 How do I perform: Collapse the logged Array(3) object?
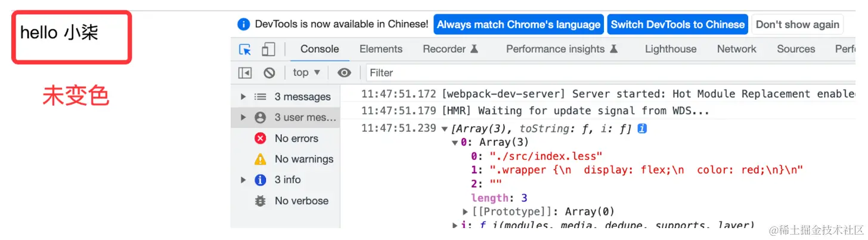coord(444,129)
